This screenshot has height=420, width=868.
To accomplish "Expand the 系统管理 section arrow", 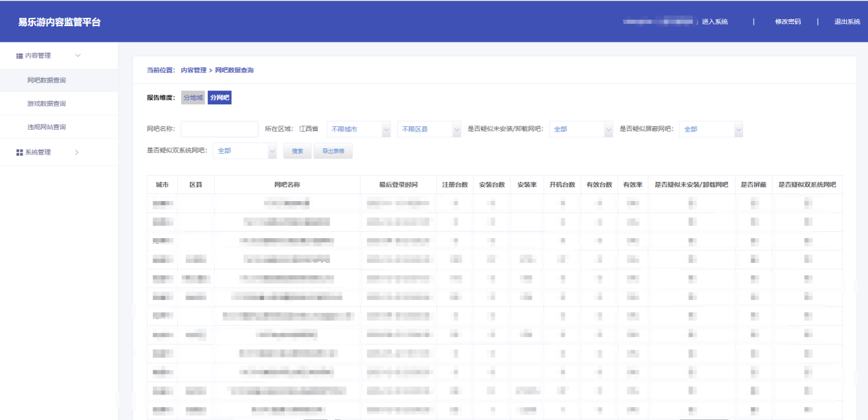I will point(77,152).
